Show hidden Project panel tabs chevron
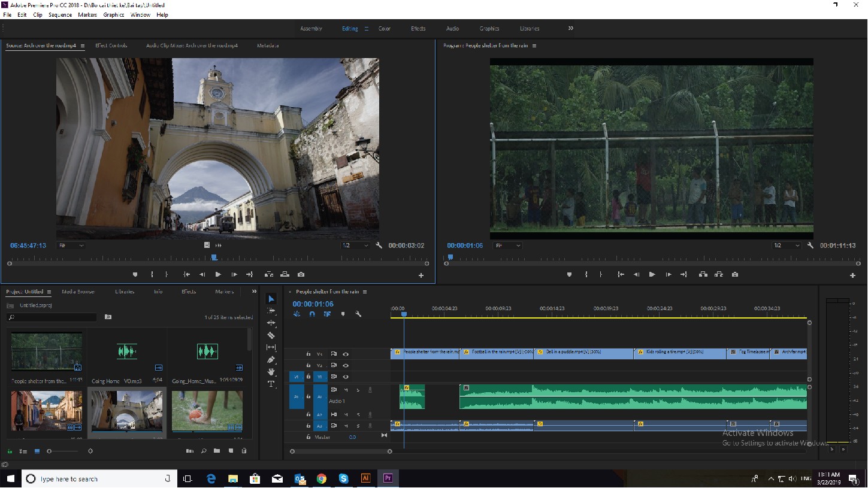The width and height of the screenshot is (868, 488). coord(254,292)
